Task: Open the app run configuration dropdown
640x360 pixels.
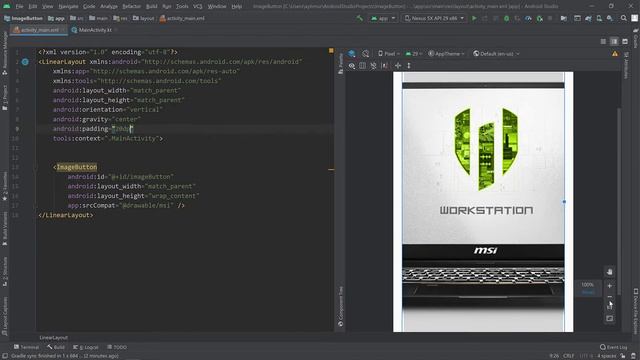Action: point(382,18)
